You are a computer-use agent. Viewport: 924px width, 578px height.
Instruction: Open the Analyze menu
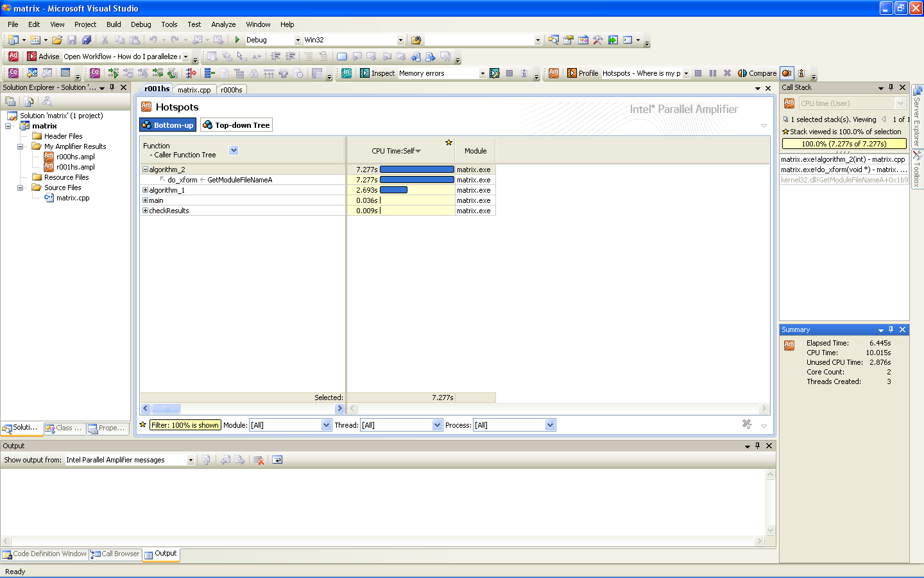(223, 24)
